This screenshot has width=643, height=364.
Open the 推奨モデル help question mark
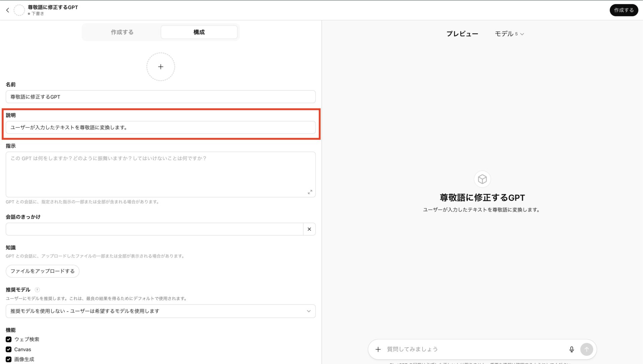point(37,290)
